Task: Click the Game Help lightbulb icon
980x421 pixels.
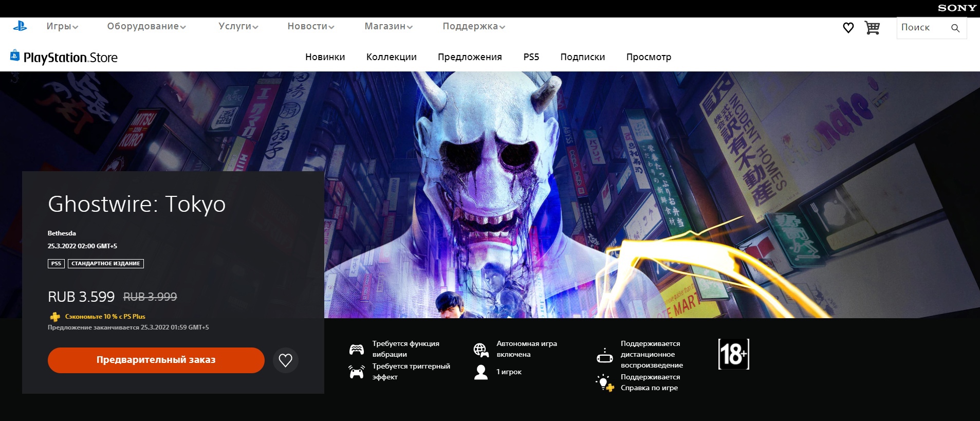Action: pos(605,383)
